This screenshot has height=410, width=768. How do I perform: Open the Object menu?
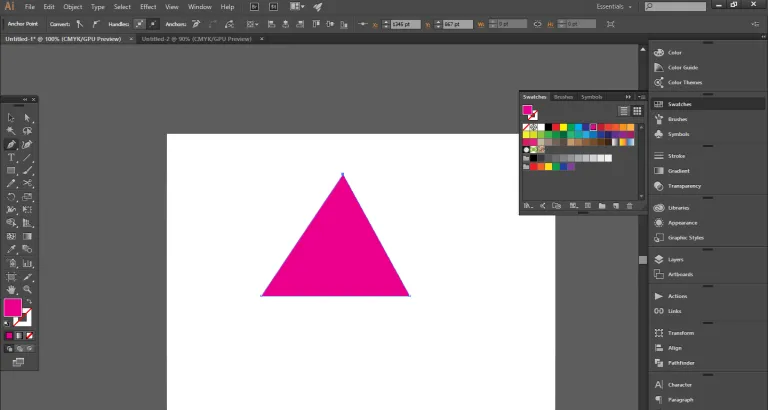click(72, 7)
